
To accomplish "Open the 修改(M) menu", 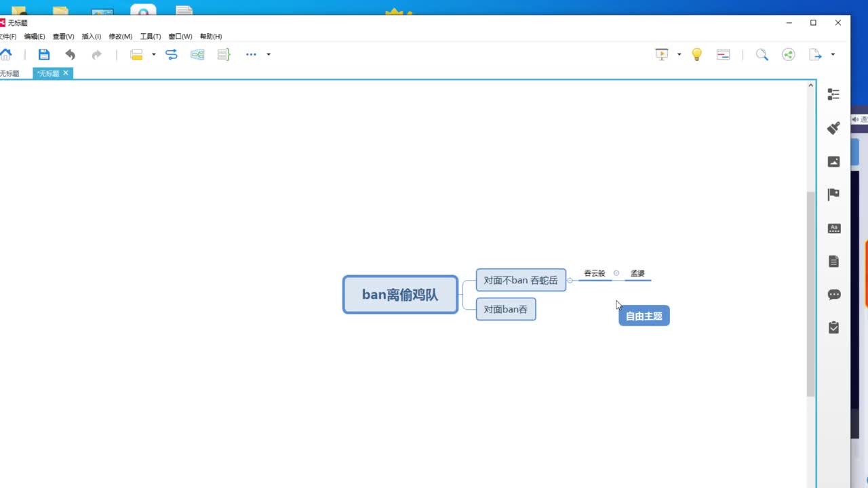I will click(x=121, y=37).
